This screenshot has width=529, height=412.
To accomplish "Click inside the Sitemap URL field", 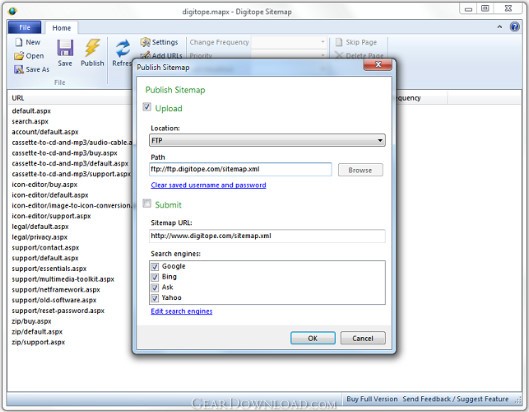I will pos(267,236).
